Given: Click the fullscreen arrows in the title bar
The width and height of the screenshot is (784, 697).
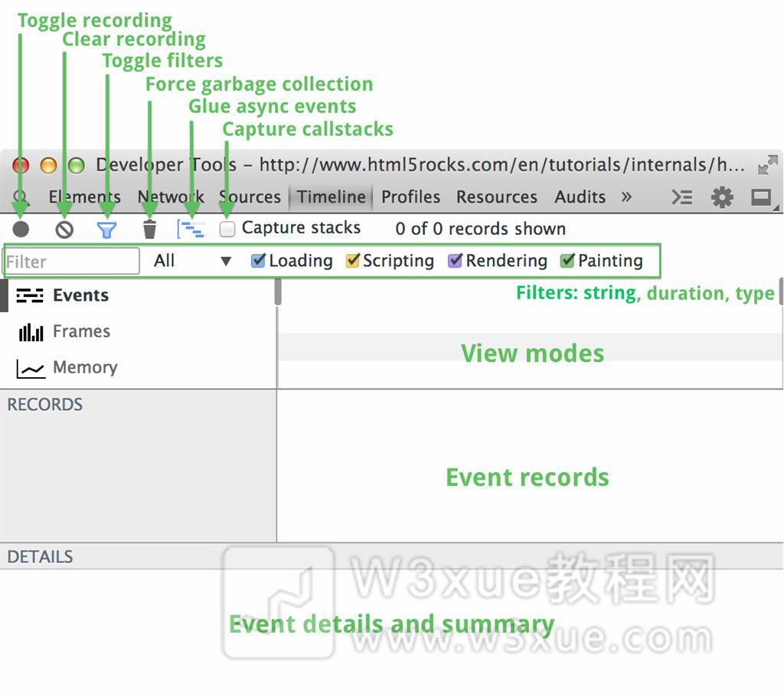Looking at the screenshot, I should pos(767,165).
